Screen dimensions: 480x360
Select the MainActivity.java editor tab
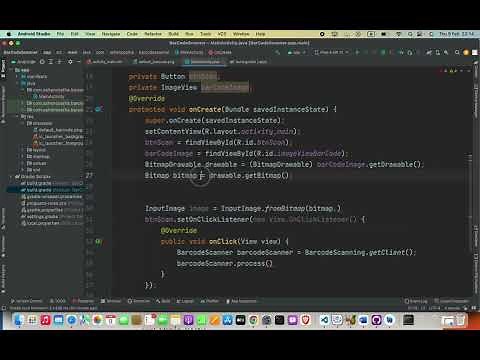[x=205, y=62]
